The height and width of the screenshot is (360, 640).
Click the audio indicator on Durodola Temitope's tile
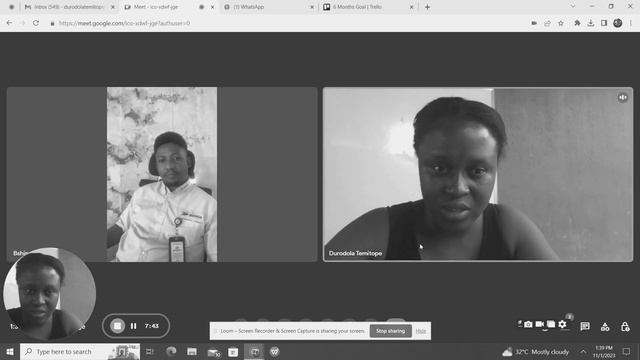(x=622, y=98)
